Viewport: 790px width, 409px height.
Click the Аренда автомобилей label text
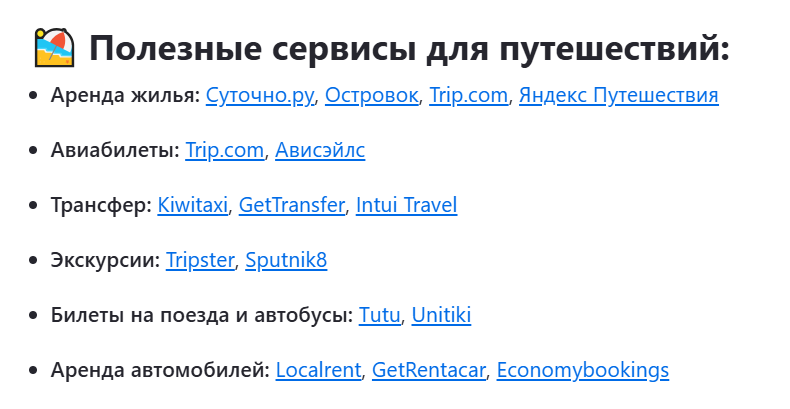[x=160, y=370]
